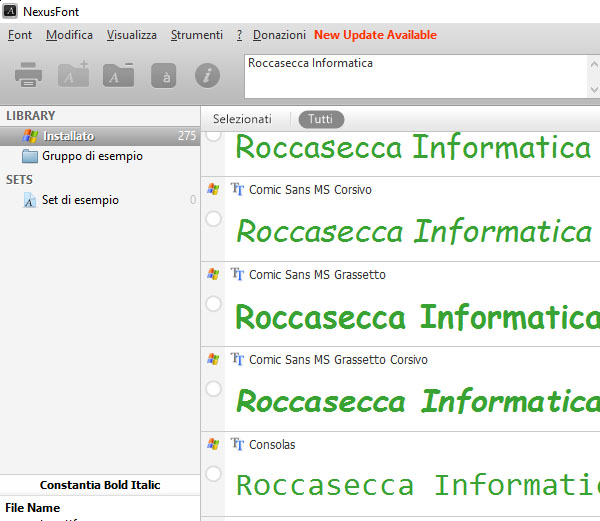Select the Comic Sans MS Grassetto Corsivo radio circle
This screenshot has width=600, height=521.
click(214, 389)
